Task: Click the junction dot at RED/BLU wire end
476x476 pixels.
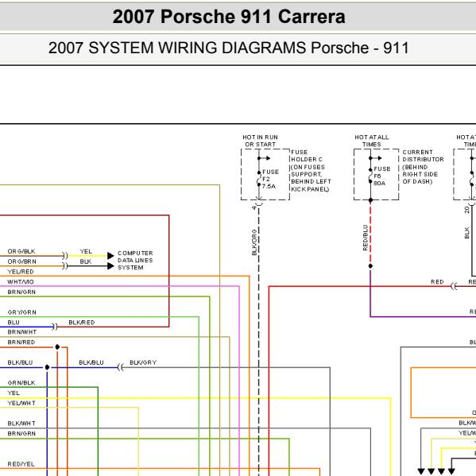Action: (370, 266)
